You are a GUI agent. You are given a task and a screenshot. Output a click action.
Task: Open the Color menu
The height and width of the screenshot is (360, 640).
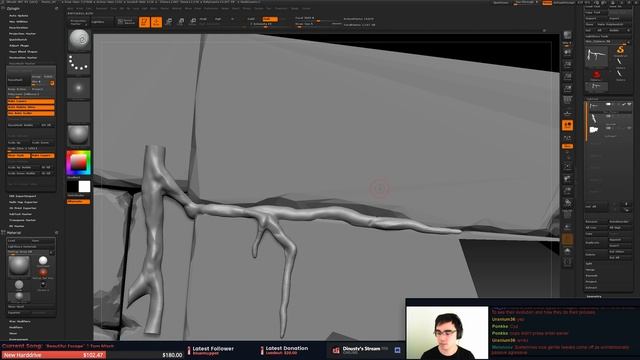click(89, 8)
